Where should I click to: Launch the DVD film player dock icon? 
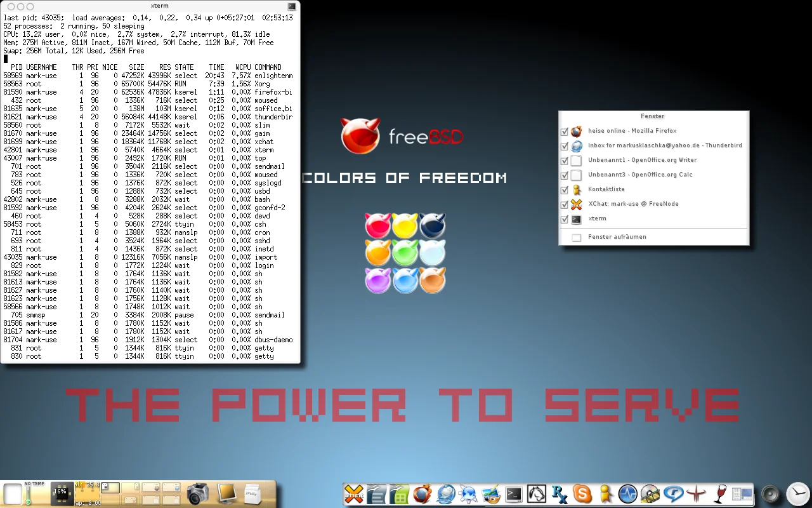coord(651,493)
